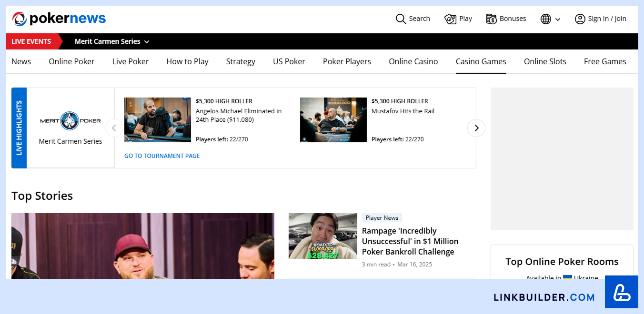644x314 pixels.
Task: Click the LIVE HIGHLIGHTS vertical tab
Action: (19, 128)
